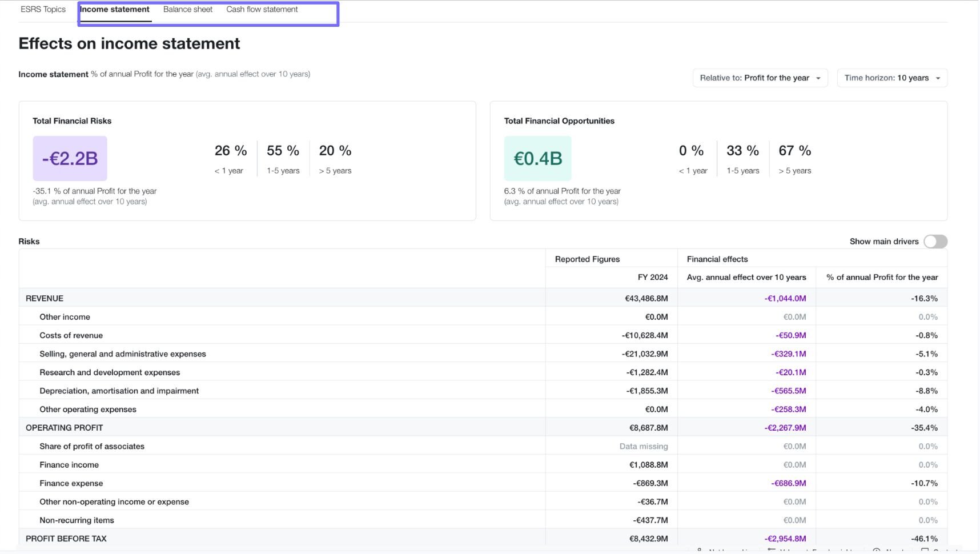Click the €0.4B total opportunities badge
Screen dimensions: 980x554
(537, 158)
